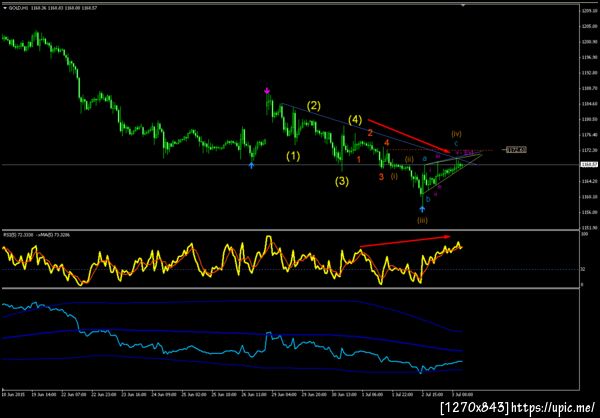Screen dimensions: 600x418
Task: Click the 1 Jul 22:00 date label
Action: tap(401, 393)
